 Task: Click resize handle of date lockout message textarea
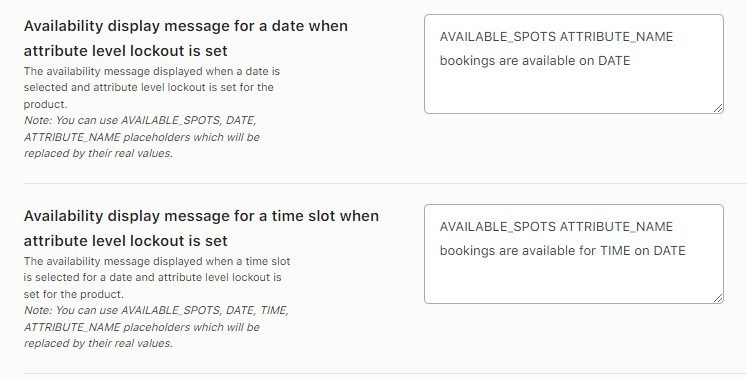tap(718, 108)
